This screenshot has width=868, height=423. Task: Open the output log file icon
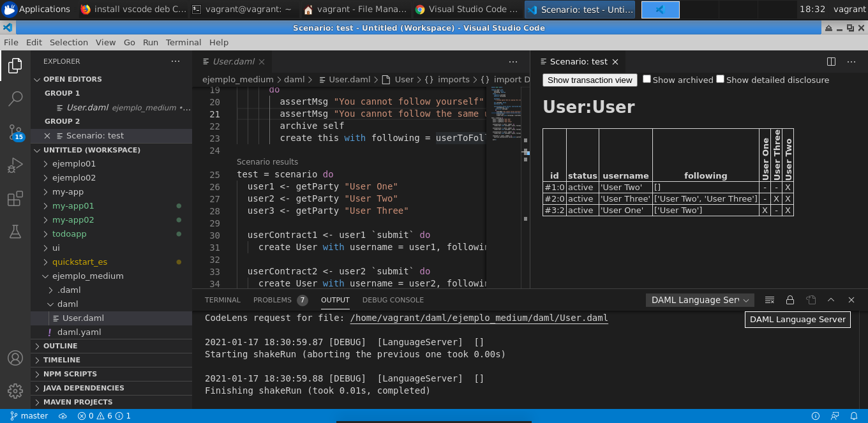[811, 300]
